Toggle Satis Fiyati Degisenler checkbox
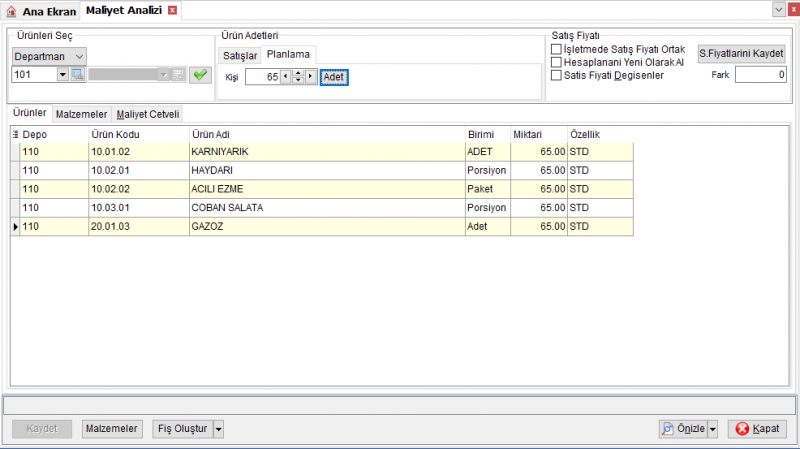Screen dimensions: 800x449 pos(556,75)
